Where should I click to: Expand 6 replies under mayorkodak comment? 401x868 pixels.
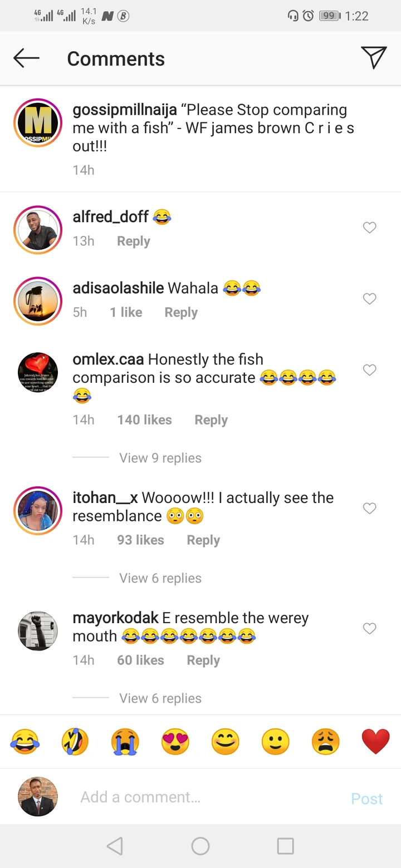tap(160, 698)
